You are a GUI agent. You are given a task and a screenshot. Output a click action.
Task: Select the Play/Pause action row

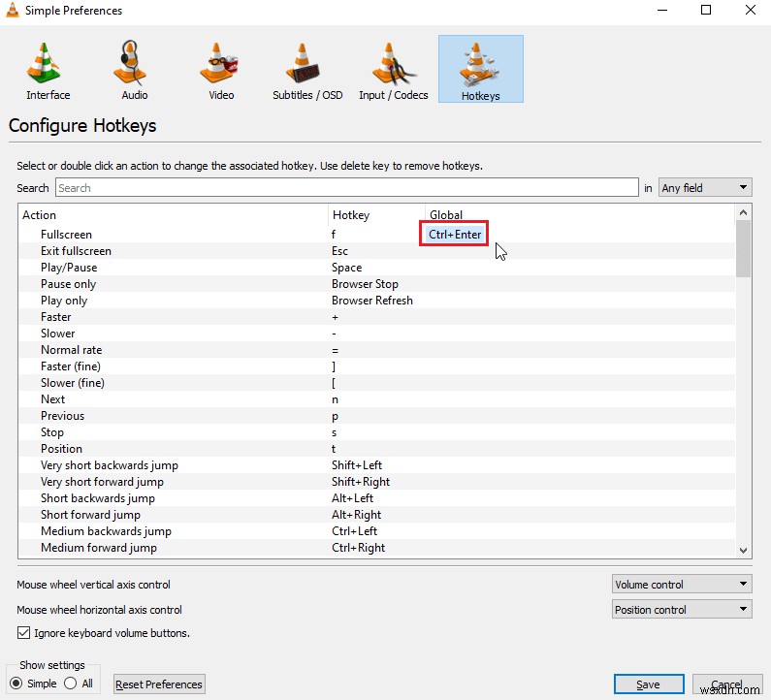click(377, 268)
